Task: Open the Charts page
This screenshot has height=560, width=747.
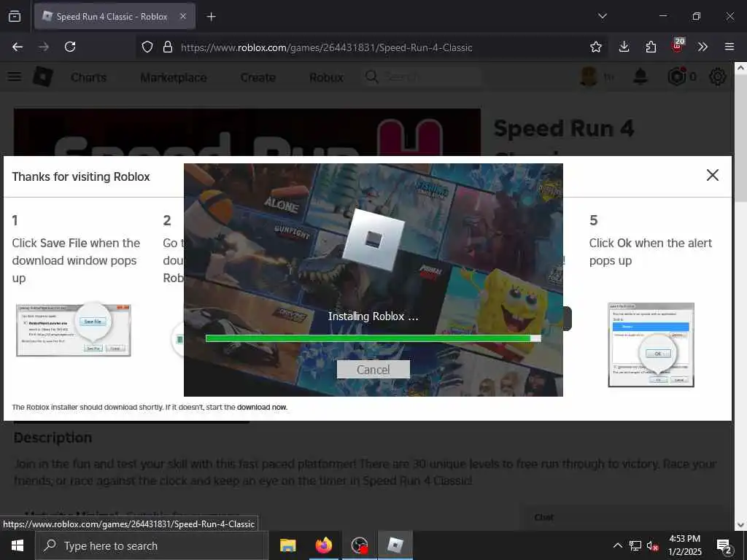Action: tap(88, 77)
